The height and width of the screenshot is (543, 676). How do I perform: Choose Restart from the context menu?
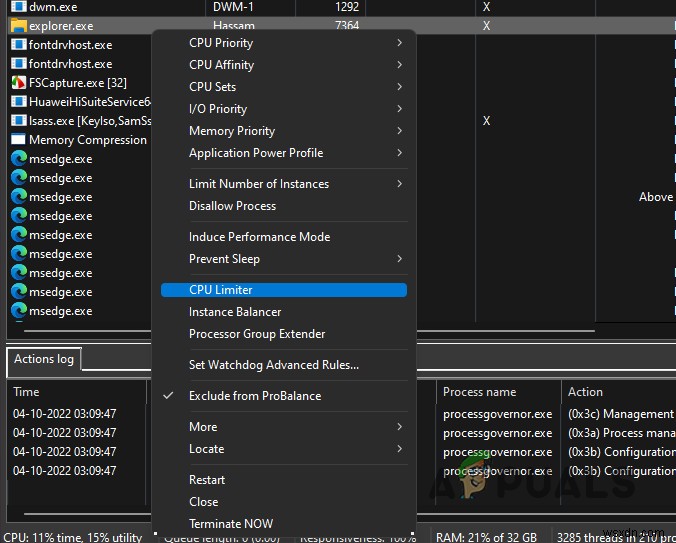284,480
